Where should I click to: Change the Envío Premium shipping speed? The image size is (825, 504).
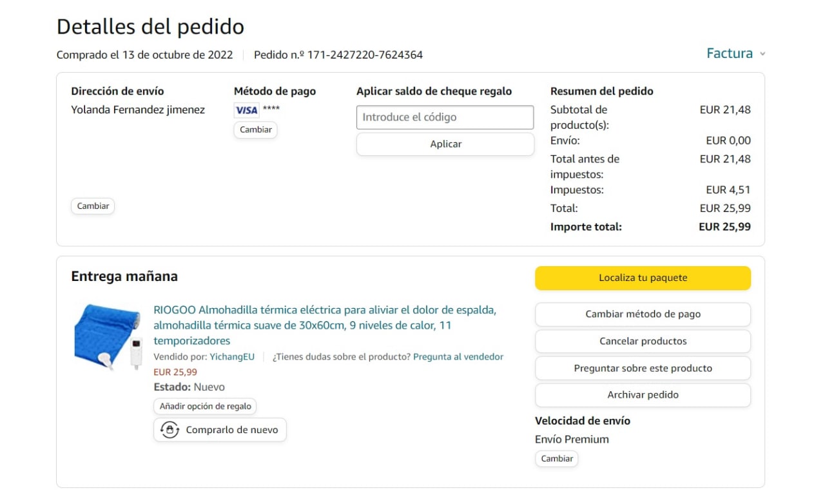coord(556,459)
